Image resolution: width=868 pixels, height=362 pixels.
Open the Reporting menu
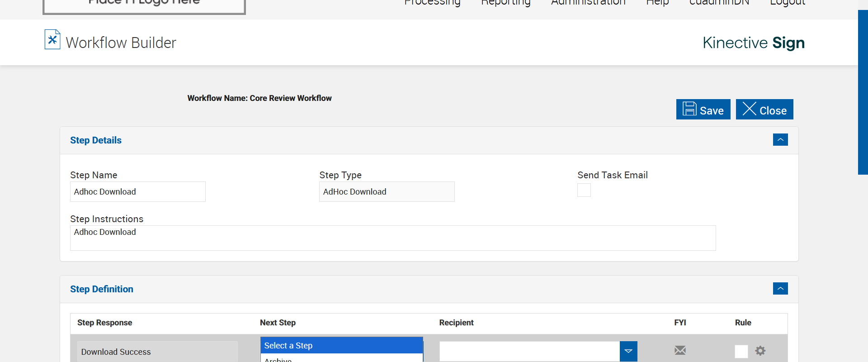pos(505,3)
